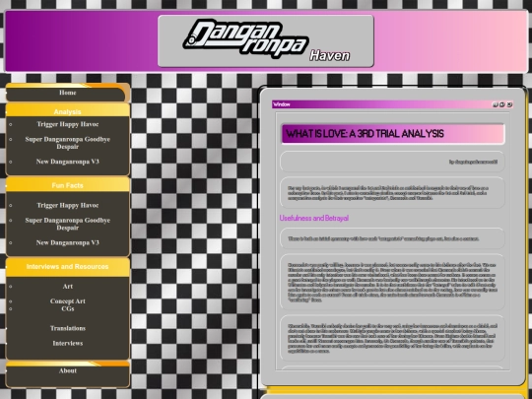532x399 pixels.
Task: Open New Danganronpa V3 under Analysis
Action: [68, 162]
